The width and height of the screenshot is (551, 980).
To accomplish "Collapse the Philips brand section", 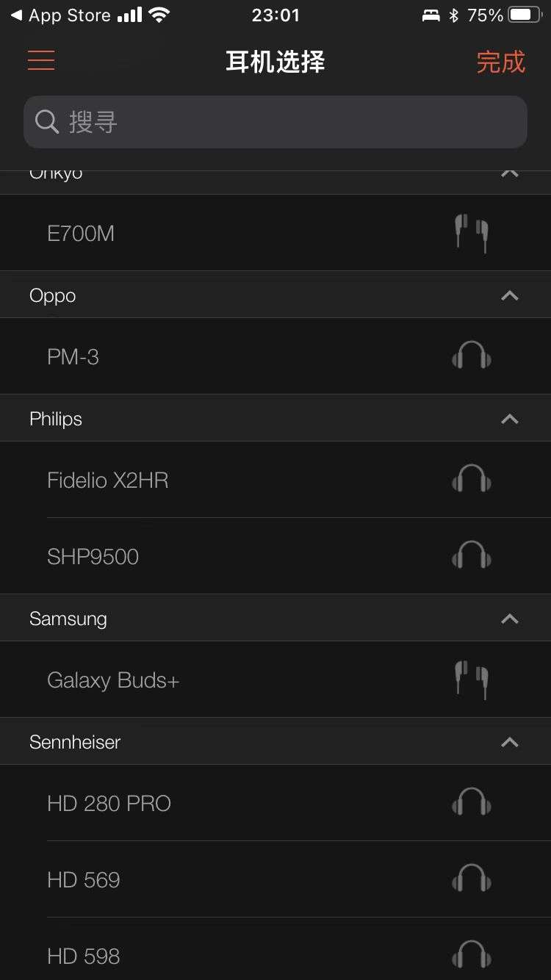I will pos(509,419).
